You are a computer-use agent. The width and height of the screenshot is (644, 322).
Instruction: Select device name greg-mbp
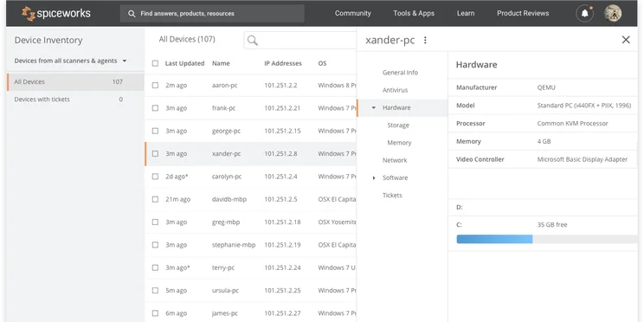226,222
